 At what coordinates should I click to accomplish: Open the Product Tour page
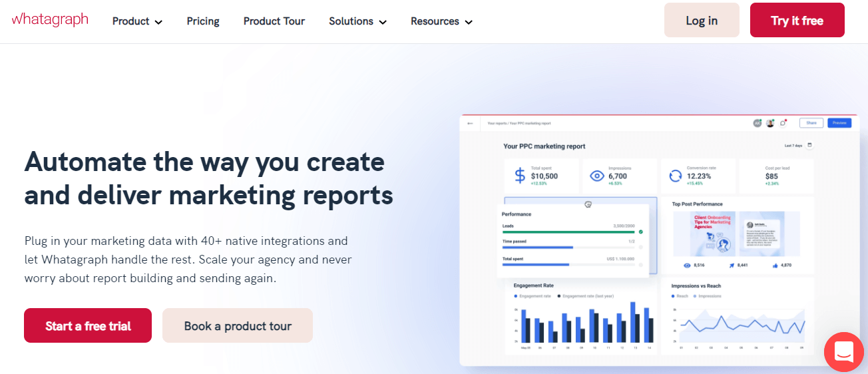click(274, 21)
